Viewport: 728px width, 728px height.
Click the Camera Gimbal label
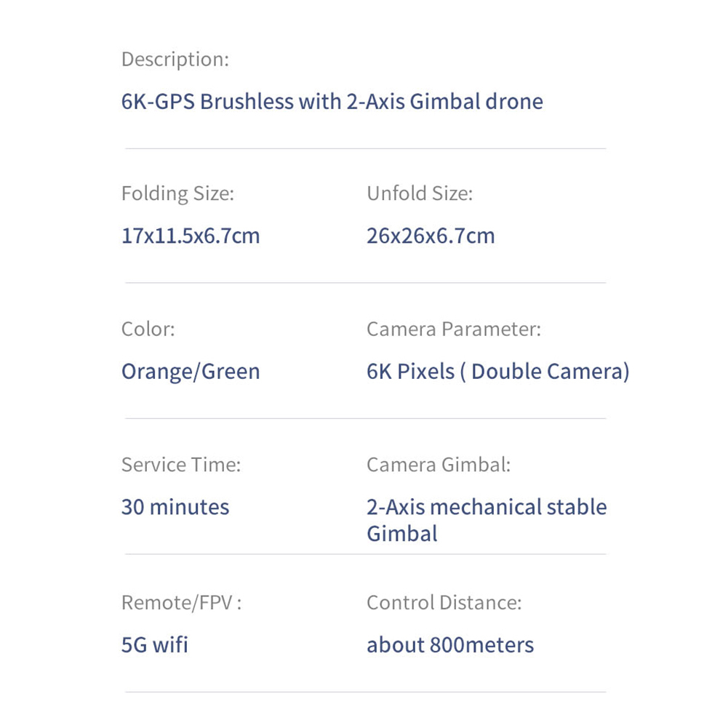(x=439, y=465)
